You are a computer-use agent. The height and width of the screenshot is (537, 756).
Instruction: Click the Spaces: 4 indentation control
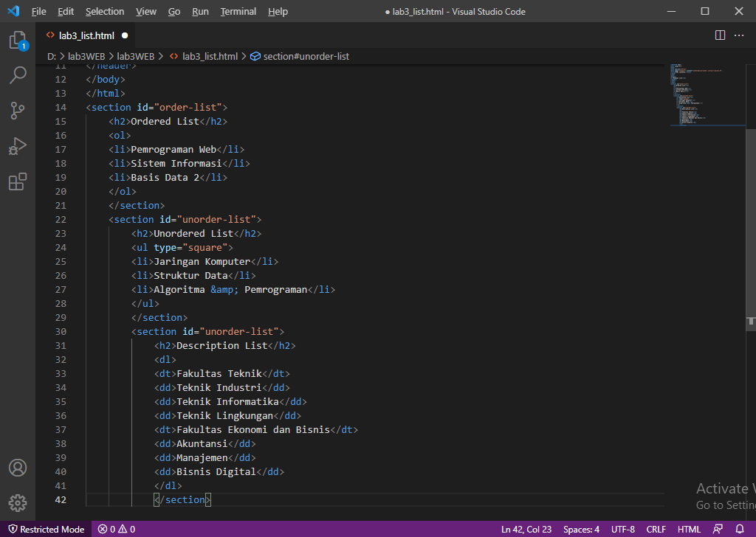581,528
